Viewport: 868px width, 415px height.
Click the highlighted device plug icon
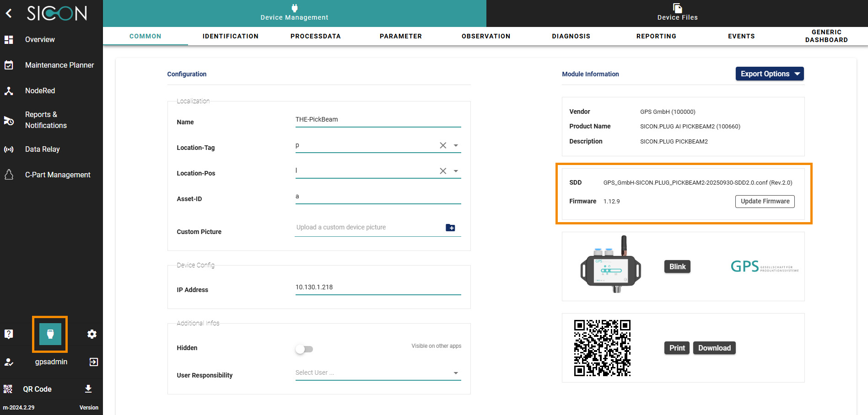pos(50,334)
